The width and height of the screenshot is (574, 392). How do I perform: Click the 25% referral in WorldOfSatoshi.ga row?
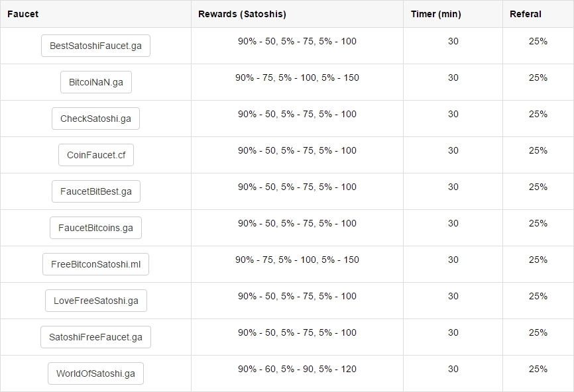[538, 369]
